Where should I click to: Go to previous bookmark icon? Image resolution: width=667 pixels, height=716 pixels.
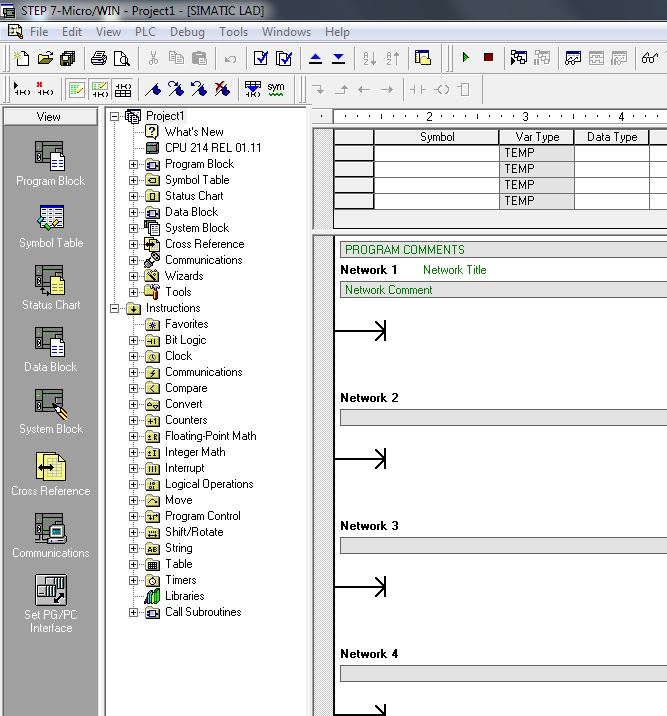click(199, 89)
